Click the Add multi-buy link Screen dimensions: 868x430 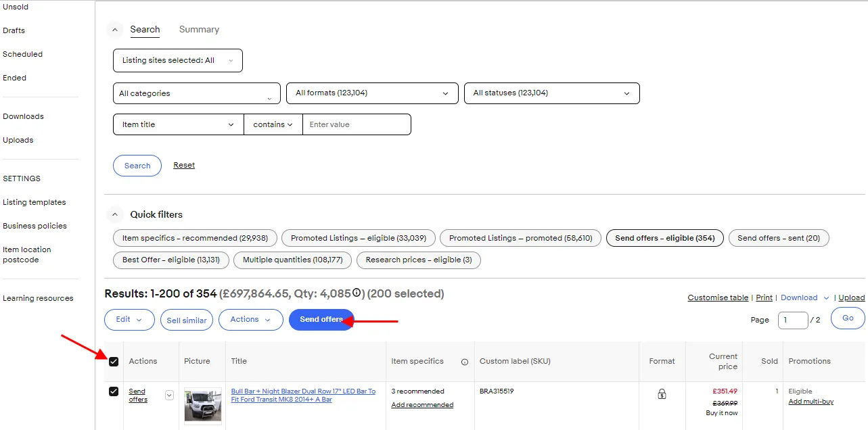pos(810,402)
